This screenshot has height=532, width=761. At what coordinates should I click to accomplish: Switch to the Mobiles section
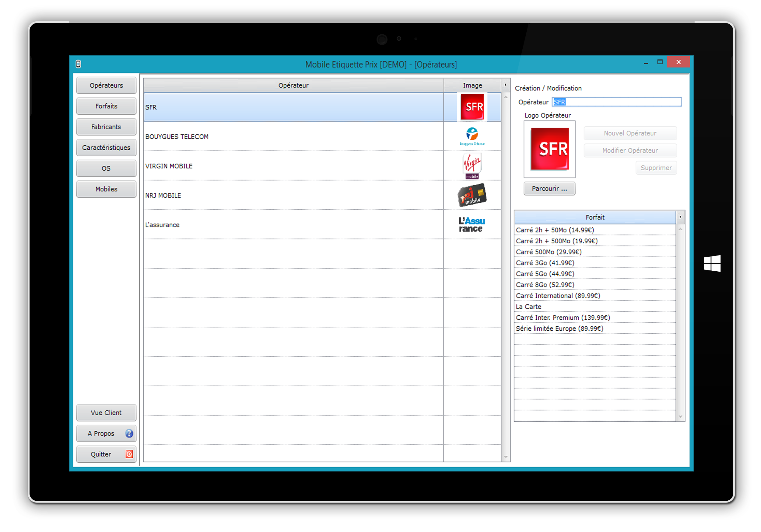106,189
